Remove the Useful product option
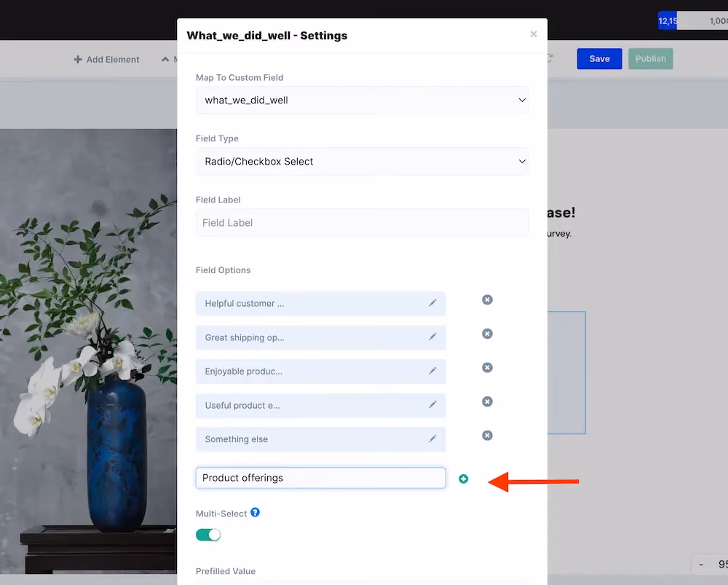Image resolution: width=728 pixels, height=585 pixels. 487,401
